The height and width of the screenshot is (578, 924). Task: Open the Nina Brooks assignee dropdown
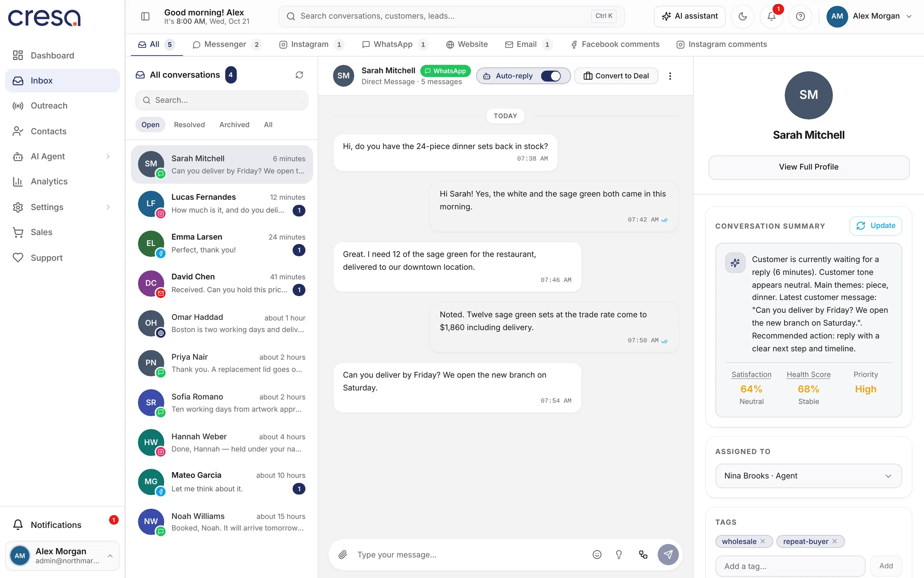coord(808,476)
